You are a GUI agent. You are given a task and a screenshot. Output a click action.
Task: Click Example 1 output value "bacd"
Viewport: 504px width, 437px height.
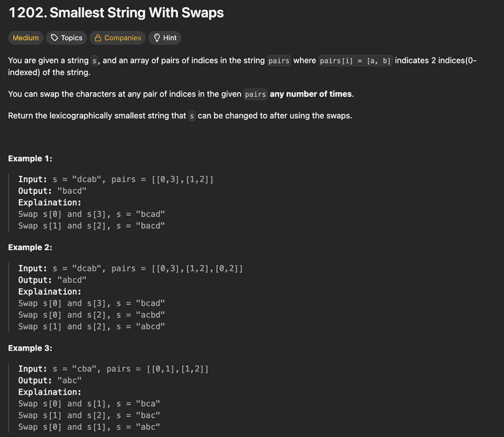point(71,191)
